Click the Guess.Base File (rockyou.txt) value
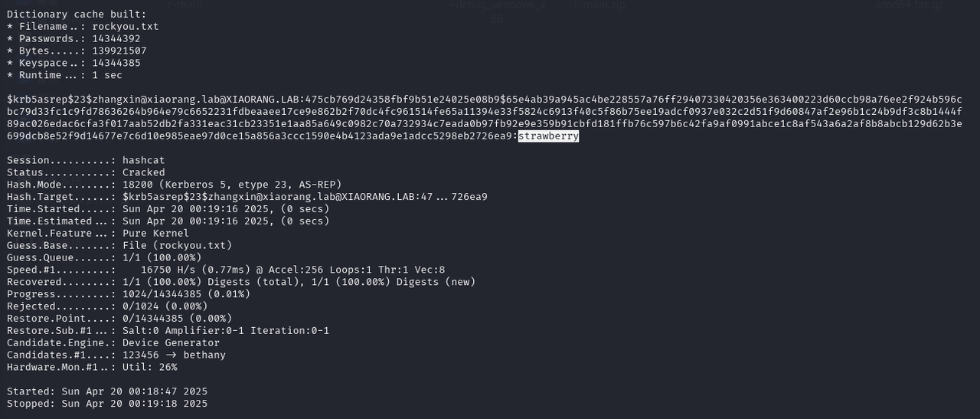The width and height of the screenshot is (980, 419). pos(177,246)
